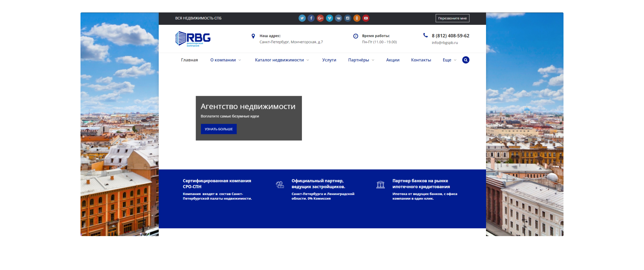The width and height of the screenshot is (644, 270).
Task: Click the search magnifier icon in menu
Action: (x=466, y=60)
